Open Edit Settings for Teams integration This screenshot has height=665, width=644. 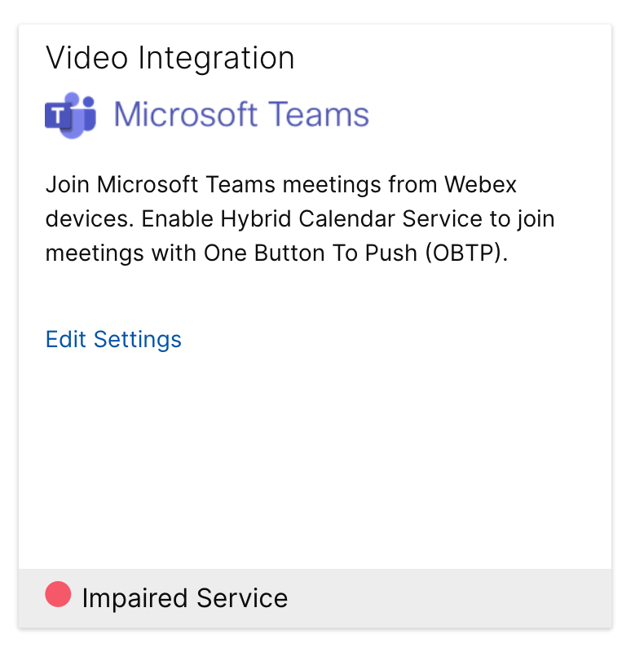pos(113,340)
